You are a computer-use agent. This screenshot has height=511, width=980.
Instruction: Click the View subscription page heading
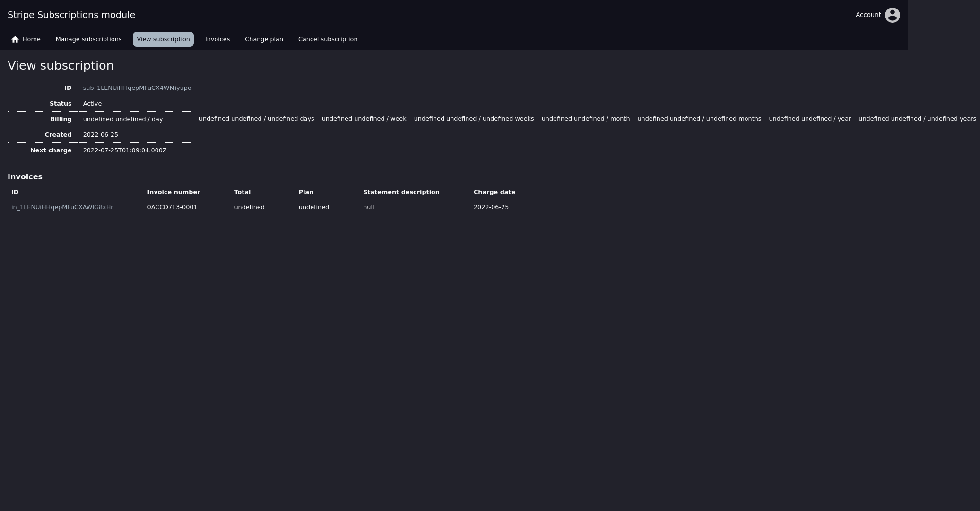coord(61,66)
